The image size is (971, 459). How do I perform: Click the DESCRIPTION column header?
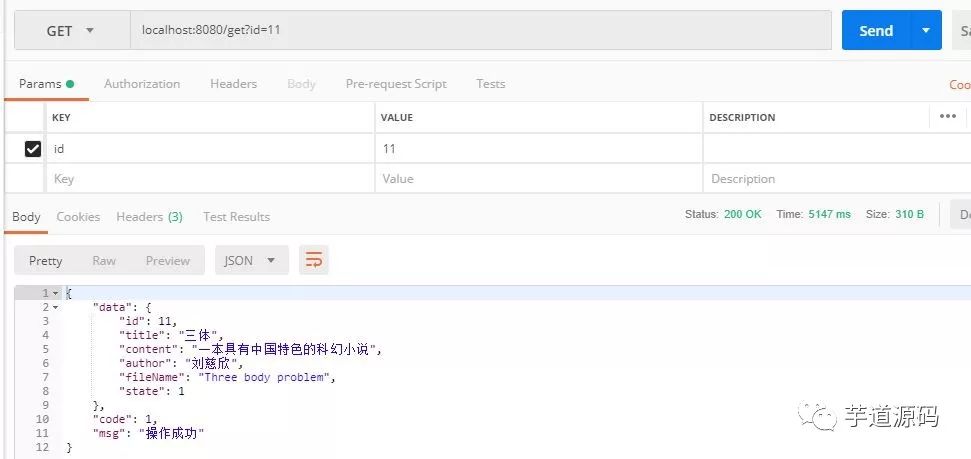742,117
